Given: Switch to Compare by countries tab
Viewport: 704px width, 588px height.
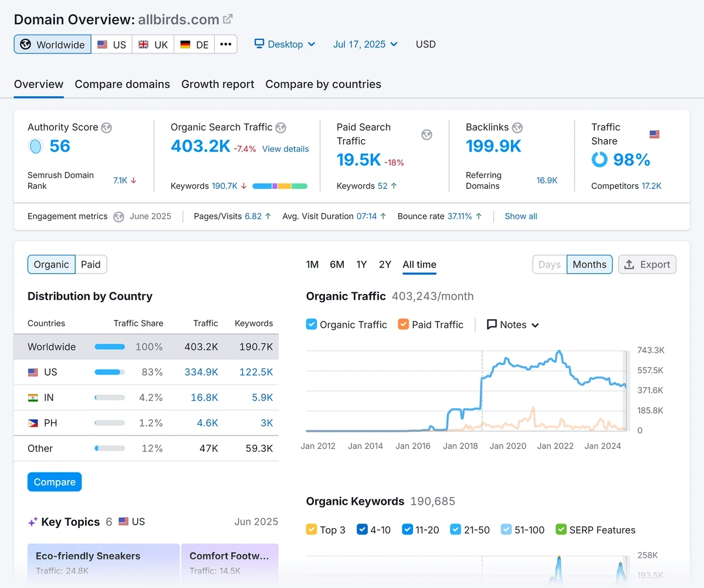Looking at the screenshot, I should pos(323,85).
